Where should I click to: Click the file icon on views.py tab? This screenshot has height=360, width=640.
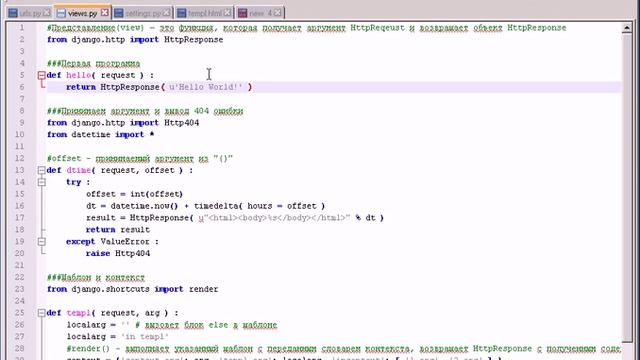[61, 13]
